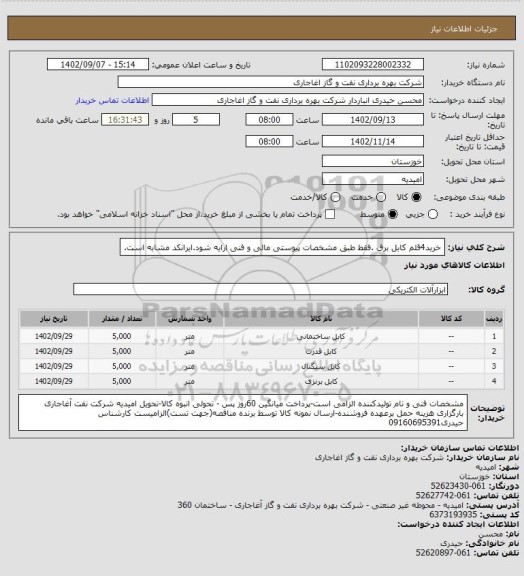Click the 08:00 price validity time field

tap(269, 141)
